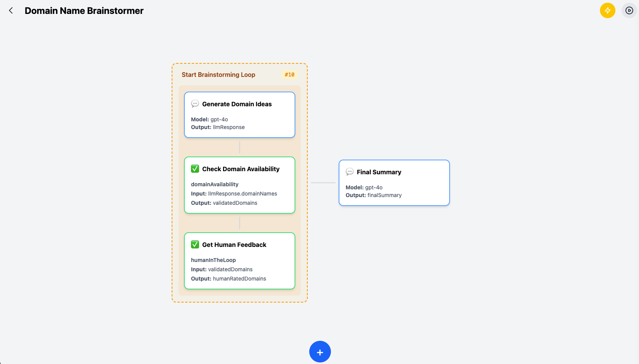Image resolution: width=639 pixels, height=364 pixels.
Task: Click the #10 iteration badge
Action: coord(289,74)
